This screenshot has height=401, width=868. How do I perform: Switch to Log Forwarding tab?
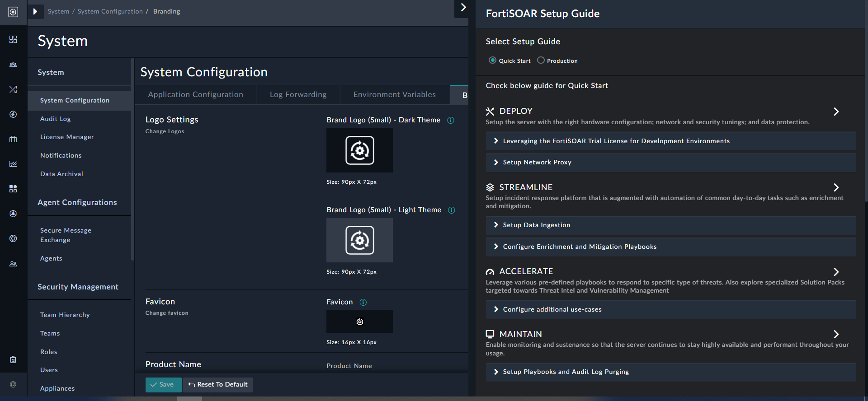click(x=298, y=95)
